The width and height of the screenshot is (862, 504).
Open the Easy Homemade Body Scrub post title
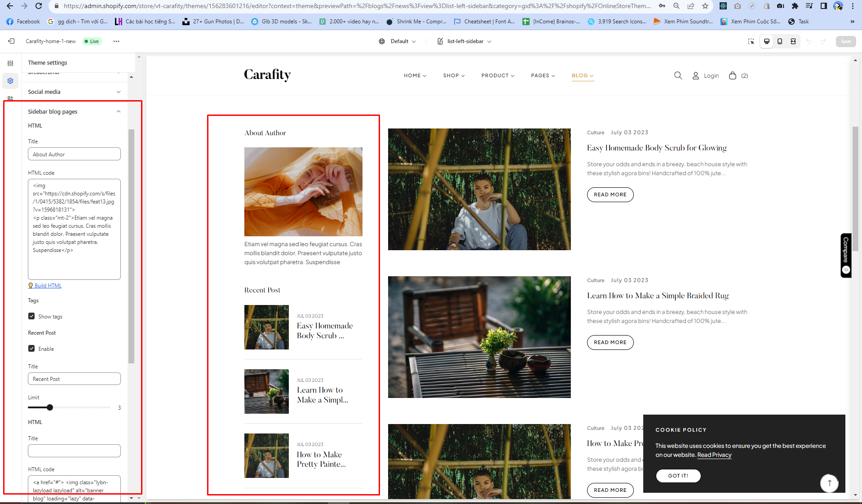pyautogui.click(x=657, y=148)
